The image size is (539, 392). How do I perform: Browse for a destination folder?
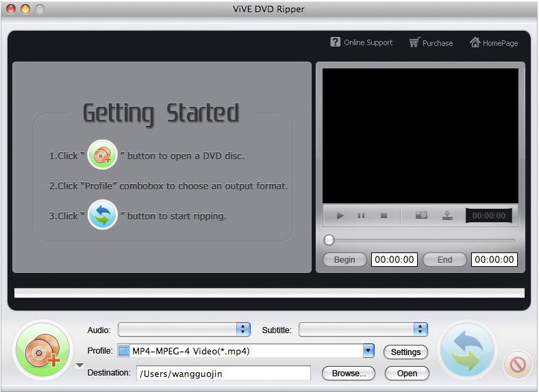pos(349,373)
